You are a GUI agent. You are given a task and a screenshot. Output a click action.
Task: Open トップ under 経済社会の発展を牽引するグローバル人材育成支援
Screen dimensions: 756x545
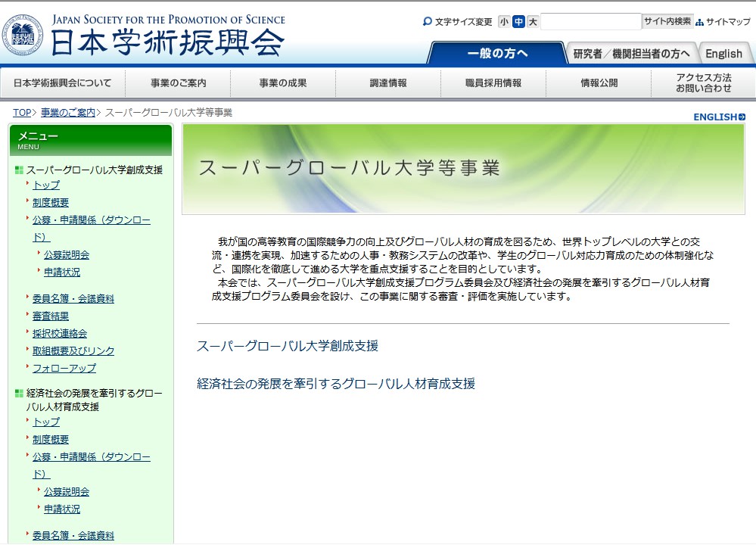click(46, 422)
